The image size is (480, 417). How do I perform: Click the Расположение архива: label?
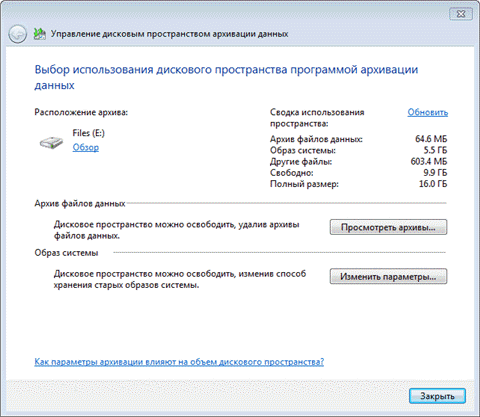pos(81,112)
